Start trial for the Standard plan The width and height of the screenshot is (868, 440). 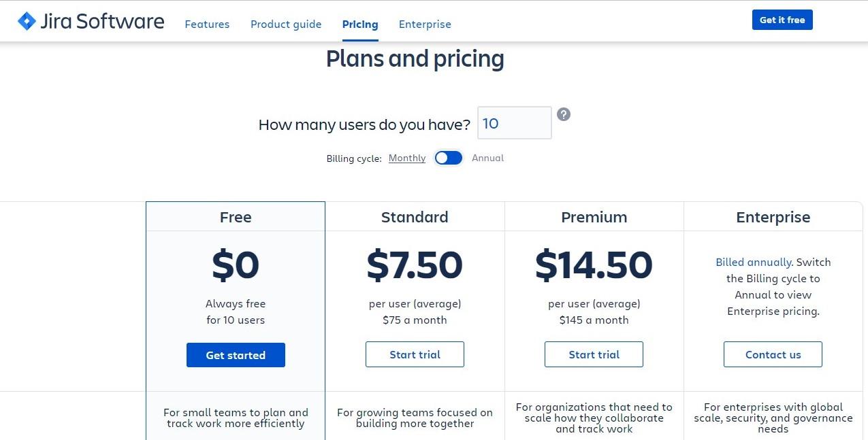(415, 354)
